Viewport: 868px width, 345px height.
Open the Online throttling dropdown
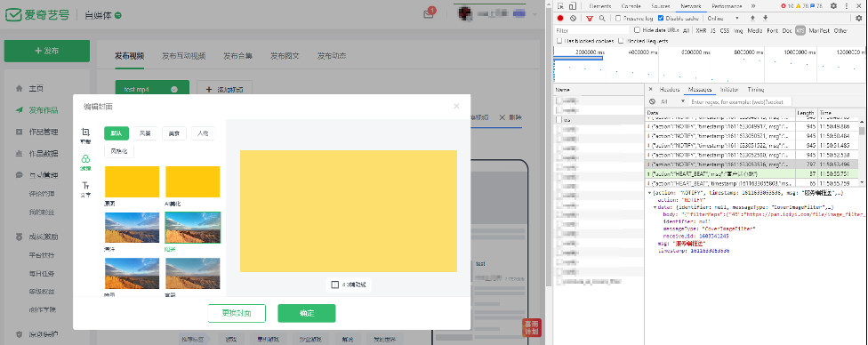(723, 19)
